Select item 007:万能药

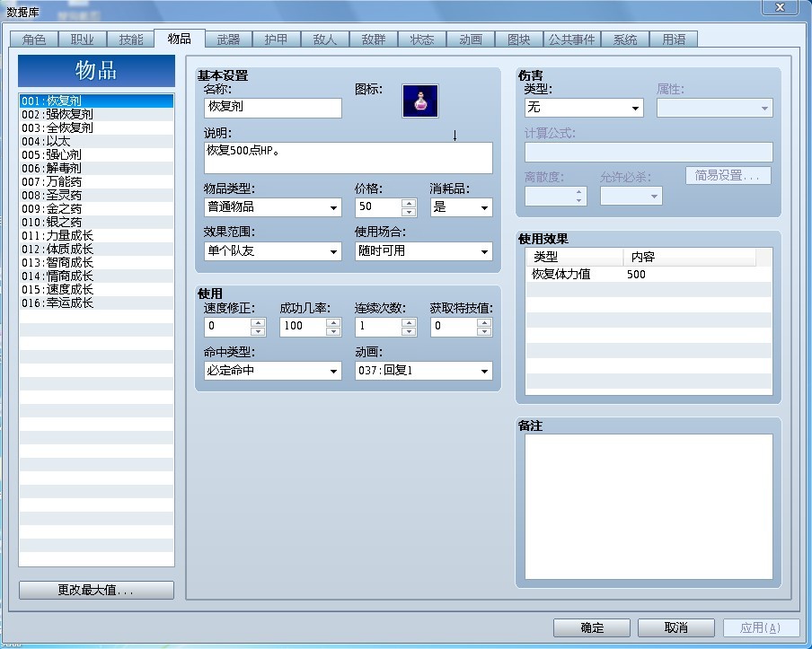96,181
